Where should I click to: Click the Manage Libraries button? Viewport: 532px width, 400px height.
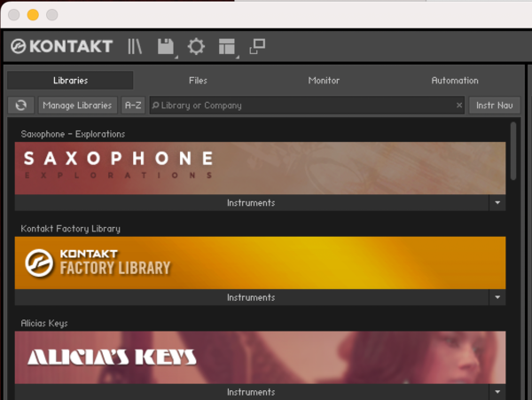click(x=77, y=106)
